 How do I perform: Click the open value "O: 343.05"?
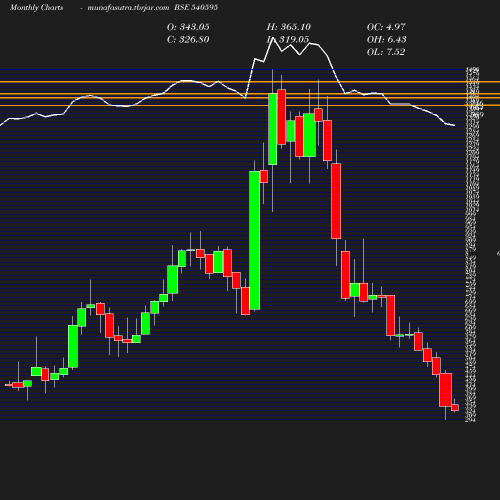188,27
